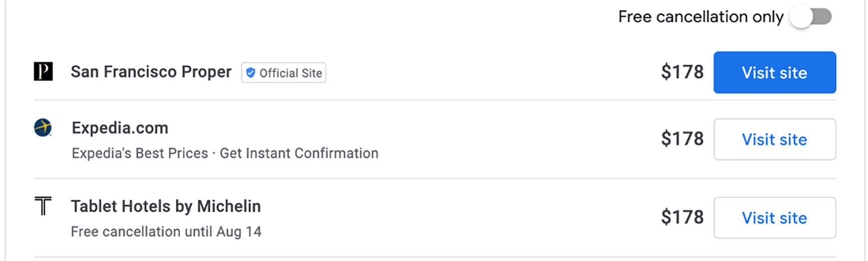Select the San Francisco Proper $178 price
The image size is (868, 261).
682,72
